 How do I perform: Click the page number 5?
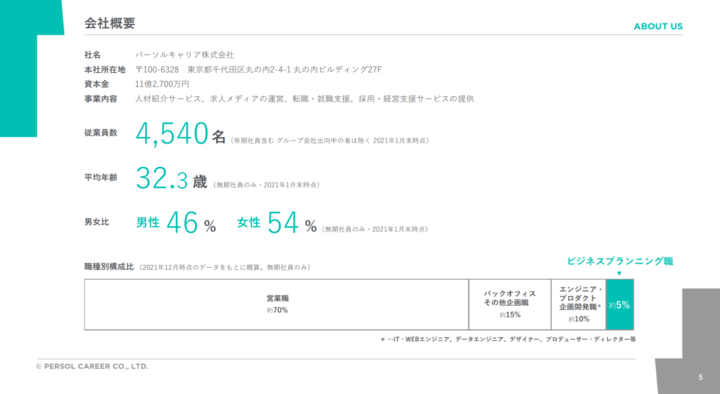(x=700, y=377)
